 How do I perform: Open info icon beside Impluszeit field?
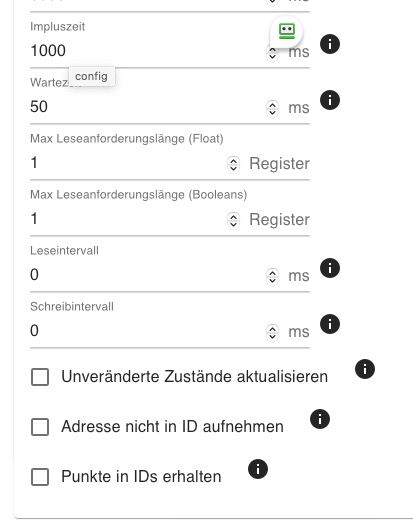(330, 44)
